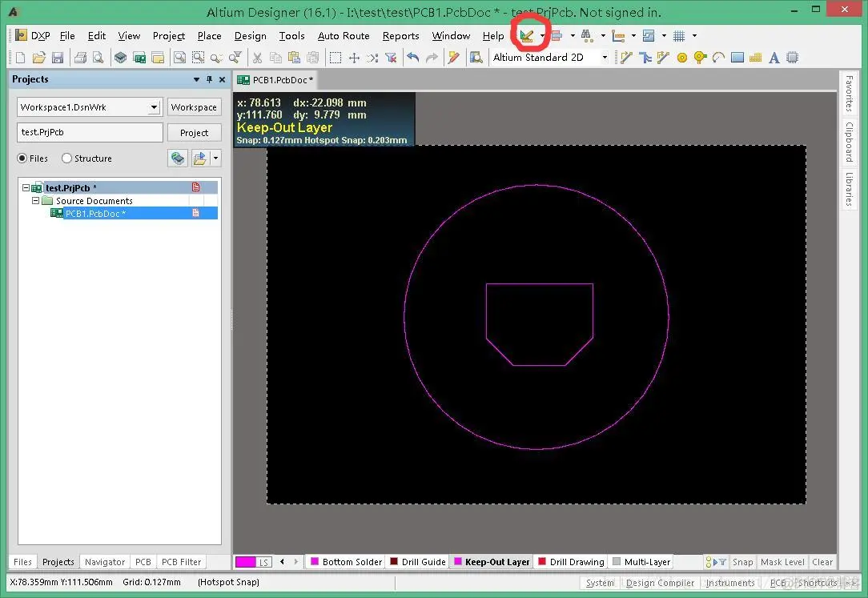
Task: Click the Grids icon
Action: click(x=679, y=36)
